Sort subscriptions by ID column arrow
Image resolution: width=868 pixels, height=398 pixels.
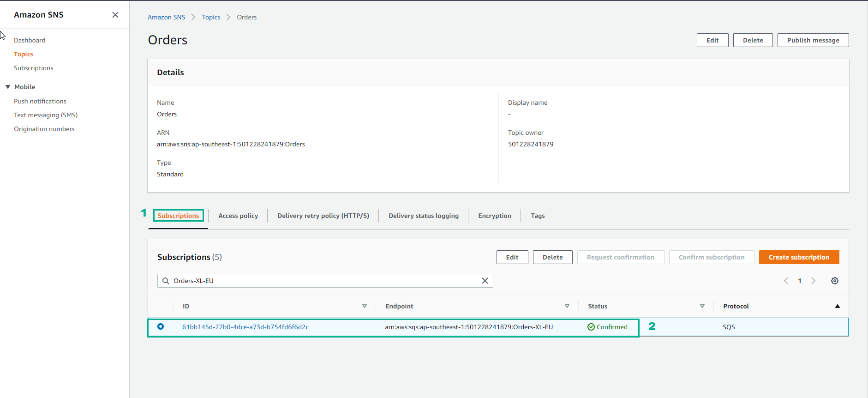[365, 306]
